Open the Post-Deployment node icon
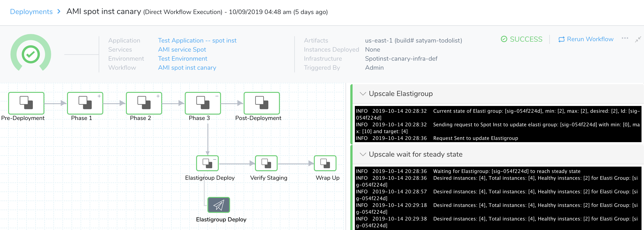Viewport: 644px width, 230px height. click(262, 103)
